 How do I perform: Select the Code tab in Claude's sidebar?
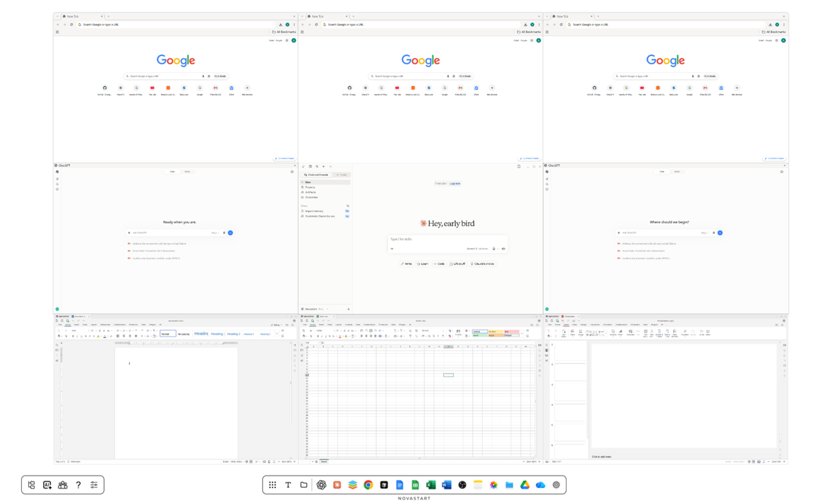pos(342,175)
